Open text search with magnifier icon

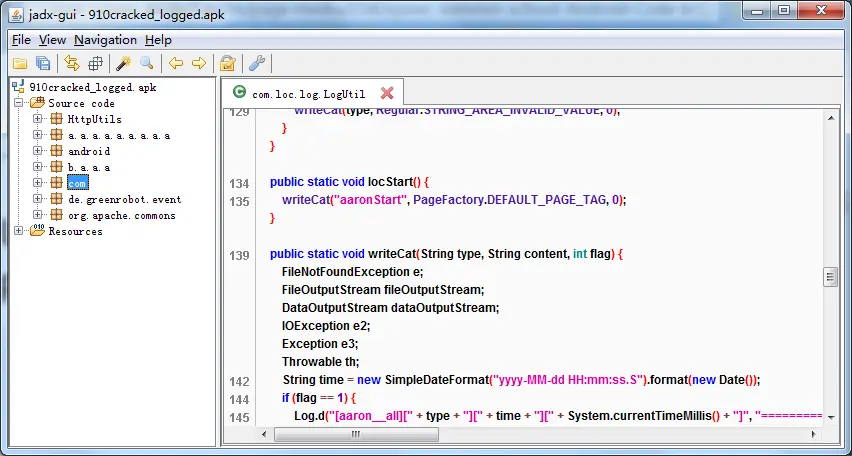pos(147,64)
